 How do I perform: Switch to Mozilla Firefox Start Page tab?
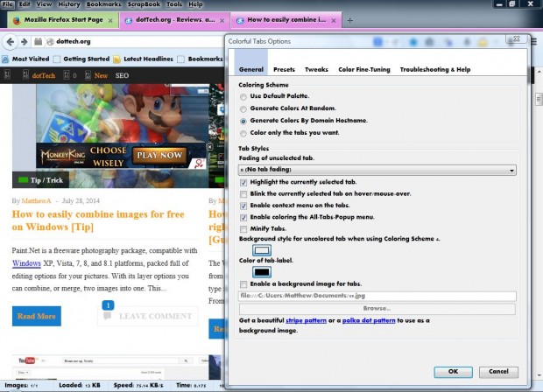pos(63,20)
